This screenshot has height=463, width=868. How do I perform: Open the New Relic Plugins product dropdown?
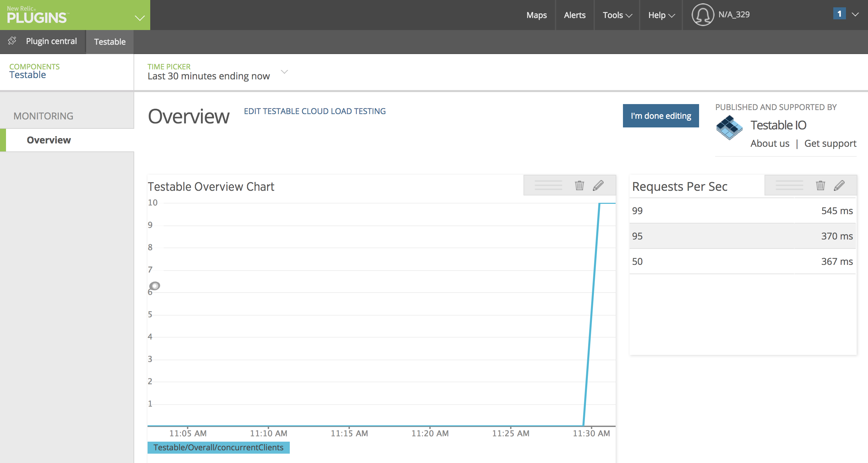pyautogui.click(x=75, y=15)
